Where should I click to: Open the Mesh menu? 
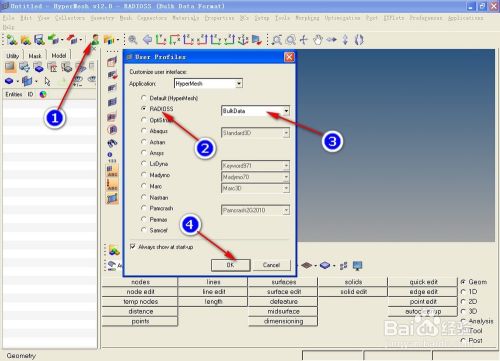click(x=126, y=18)
